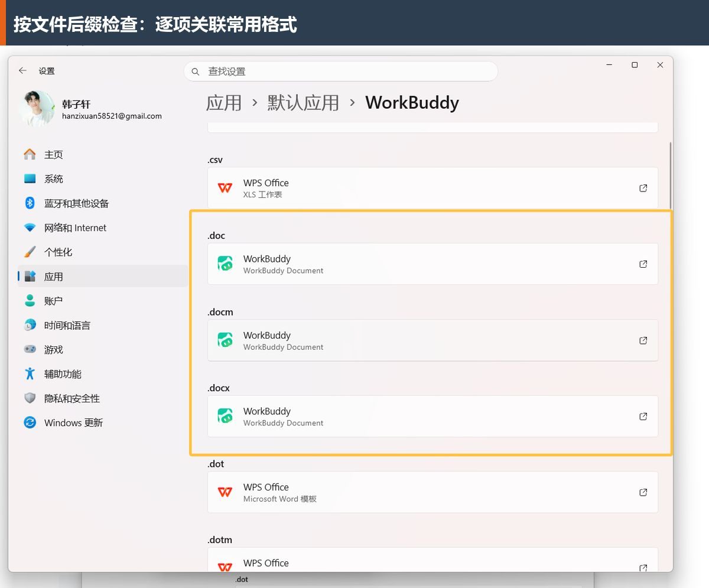Viewport: 709px width, 588px height.
Task: Click the WorkBuddy icon under .doc
Action: (x=225, y=264)
